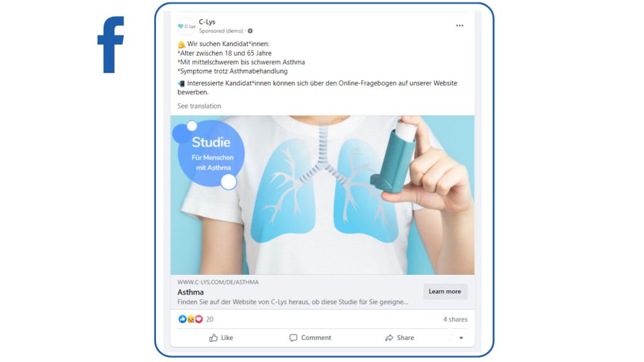Image resolution: width=644 pixels, height=362 pixels.
Task: Click the sad face reaction icon
Action: (191, 319)
